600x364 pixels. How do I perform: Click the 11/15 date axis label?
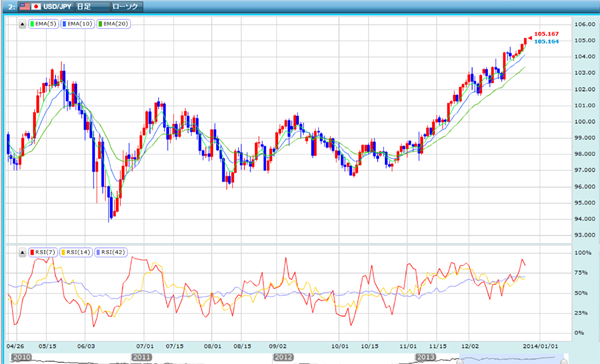coord(437,346)
